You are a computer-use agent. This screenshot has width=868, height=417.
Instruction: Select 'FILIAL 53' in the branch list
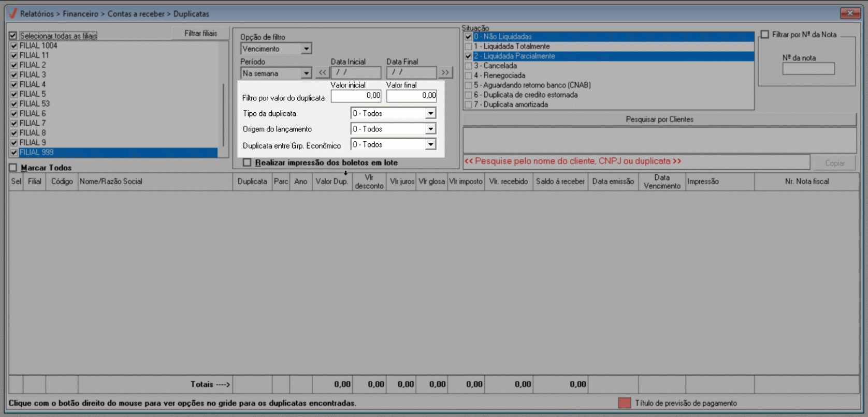click(x=35, y=103)
